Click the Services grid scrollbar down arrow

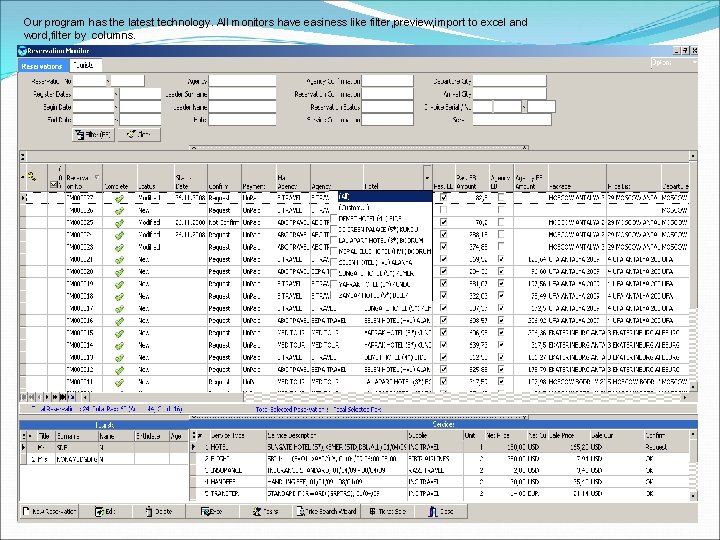(x=692, y=496)
